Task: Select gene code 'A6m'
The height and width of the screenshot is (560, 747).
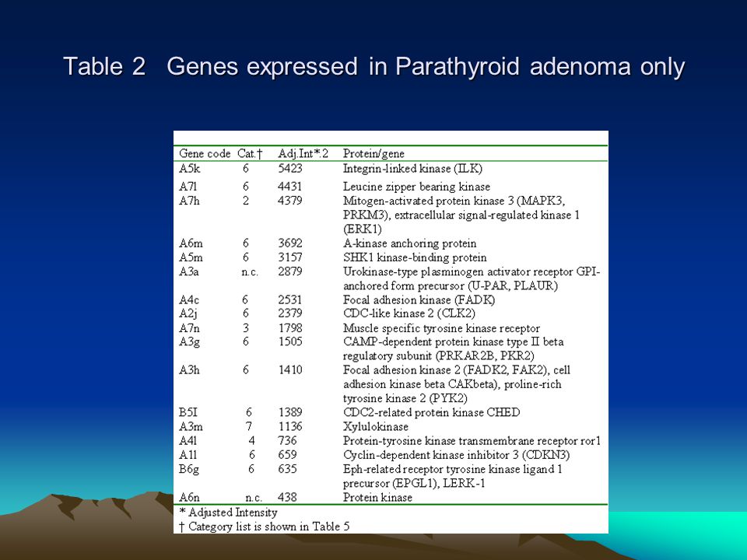Action: (x=191, y=243)
